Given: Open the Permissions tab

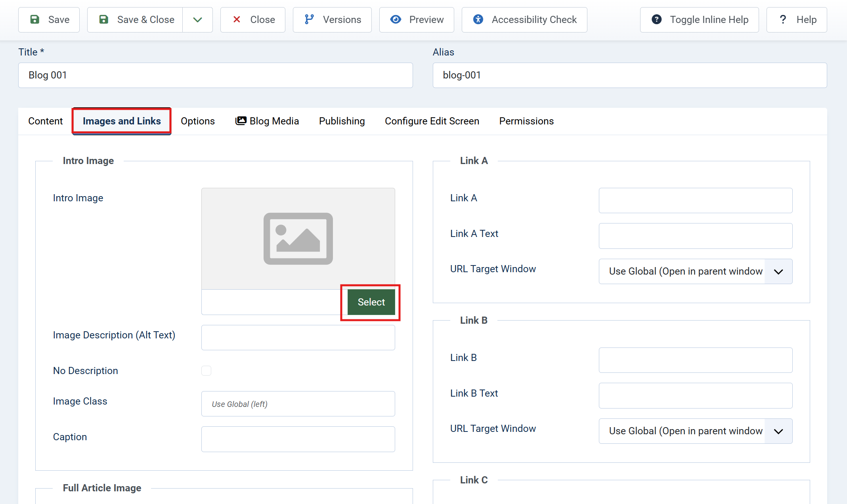Looking at the screenshot, I should [x=526, y=121].
